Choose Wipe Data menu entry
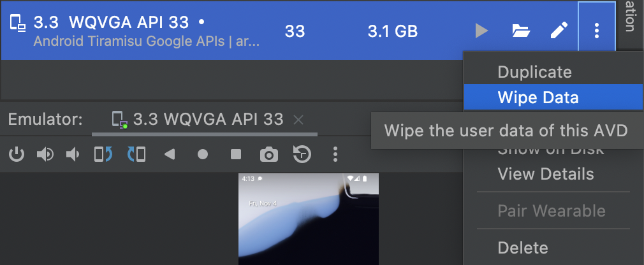 click(x=538, y=97)
